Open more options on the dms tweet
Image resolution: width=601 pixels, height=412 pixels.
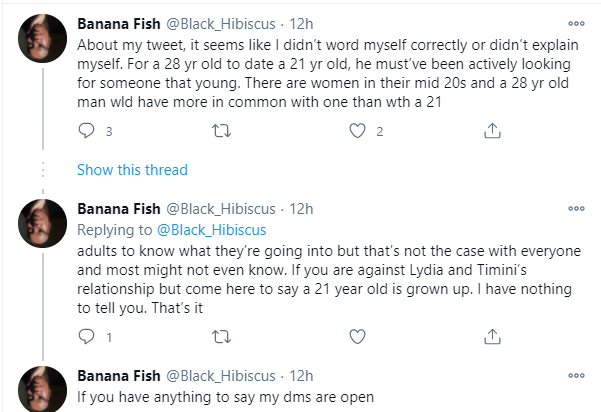[576, 377]
